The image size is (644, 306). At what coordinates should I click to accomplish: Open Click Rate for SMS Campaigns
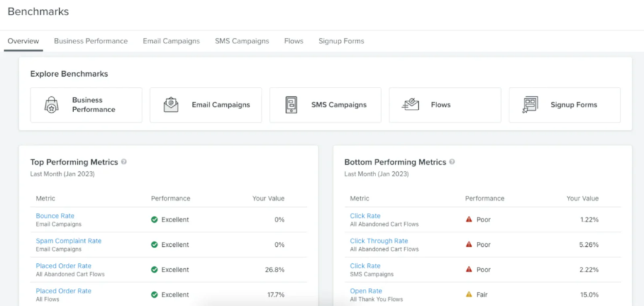(x=365, y=266)
